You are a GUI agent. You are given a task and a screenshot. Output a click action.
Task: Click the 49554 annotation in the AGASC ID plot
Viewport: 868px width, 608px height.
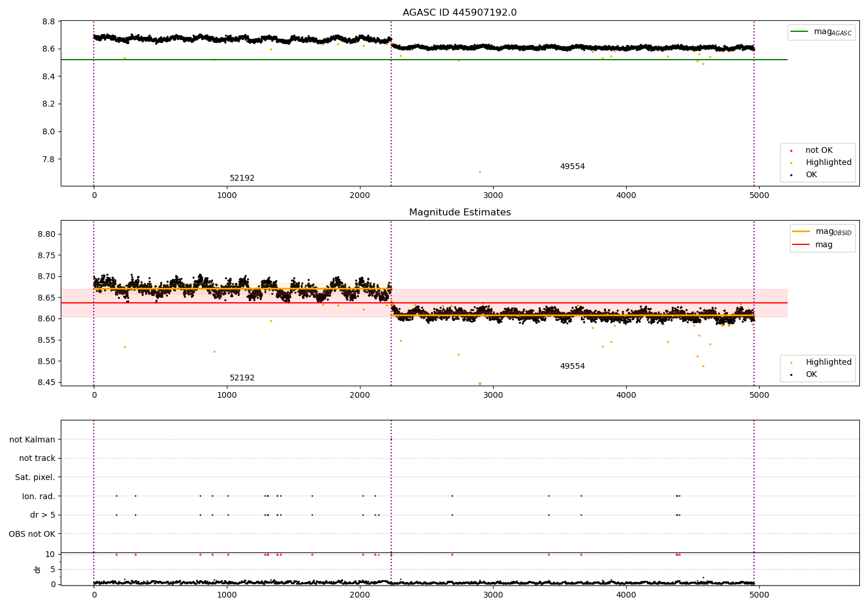tap(572, 167)
